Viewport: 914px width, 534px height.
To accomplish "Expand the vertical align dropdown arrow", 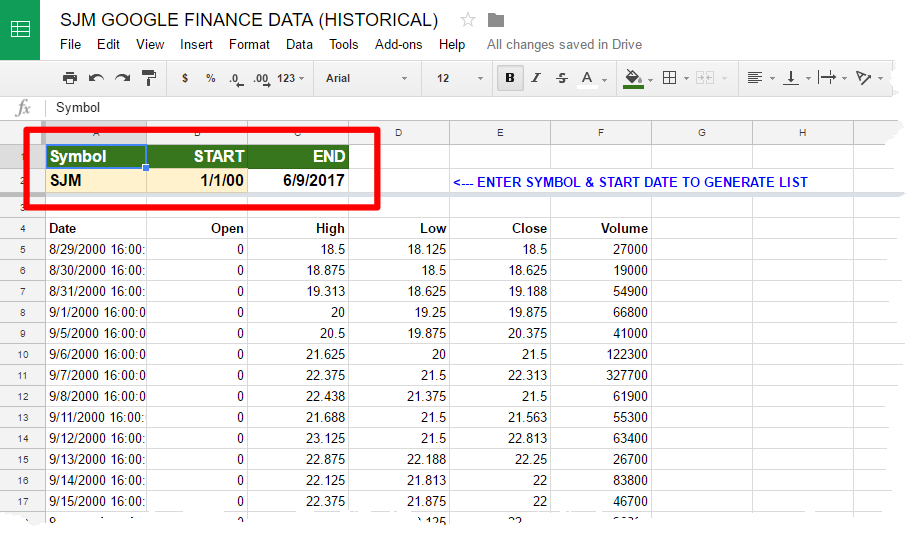I will tap(808, 79).
